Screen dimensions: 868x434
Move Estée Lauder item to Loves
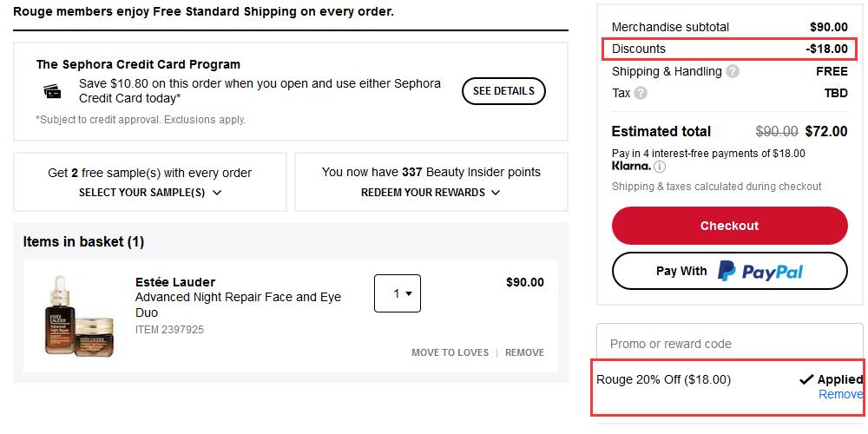point(450,352)
